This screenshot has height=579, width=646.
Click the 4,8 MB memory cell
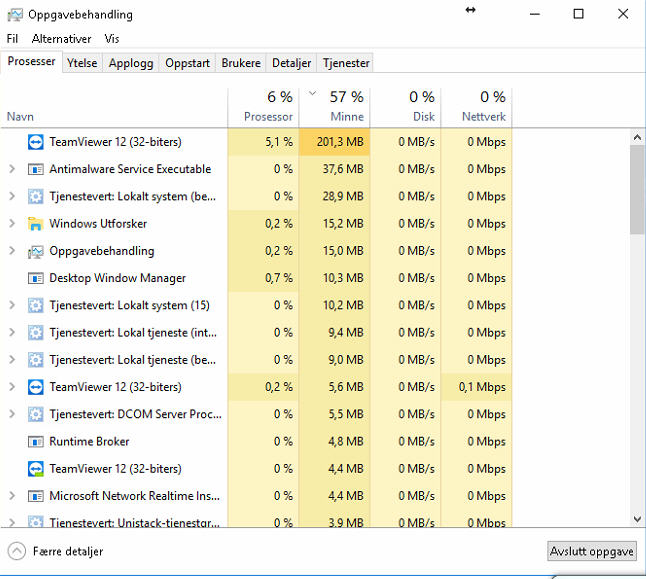click(335, 442)
